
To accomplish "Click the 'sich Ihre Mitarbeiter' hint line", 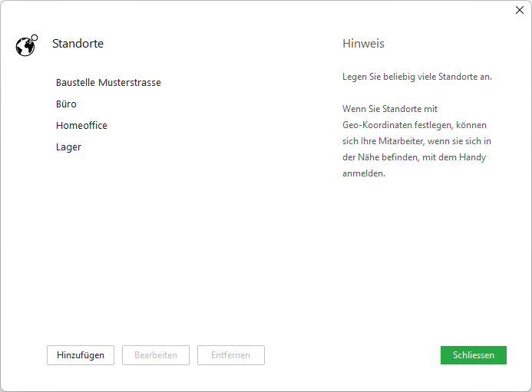I will coord(417,141).
